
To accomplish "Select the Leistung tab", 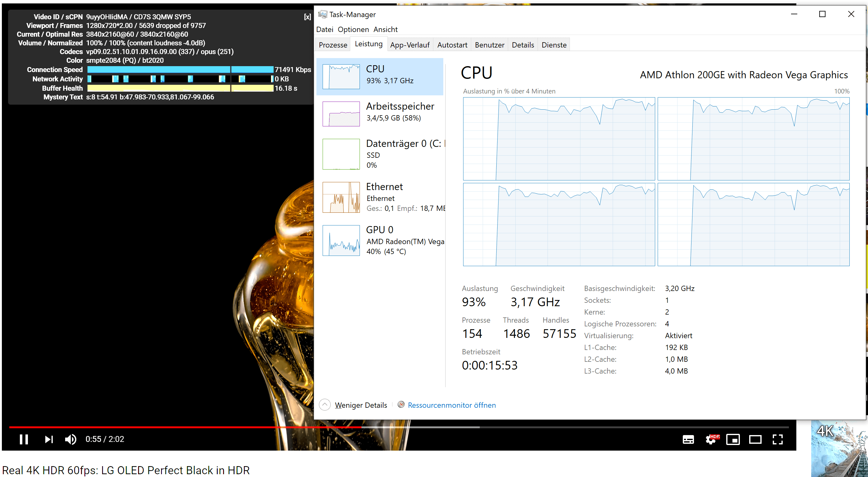I will point(369,44).
